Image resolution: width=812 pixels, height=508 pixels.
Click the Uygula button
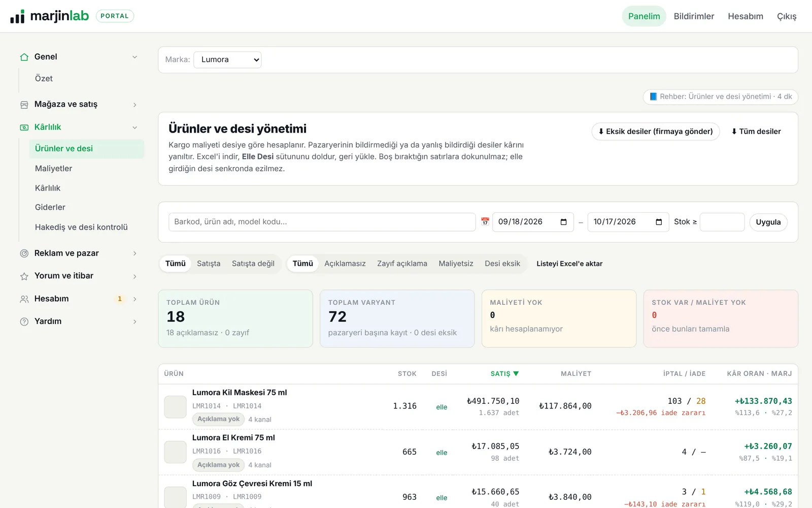[x=768, y=222]
